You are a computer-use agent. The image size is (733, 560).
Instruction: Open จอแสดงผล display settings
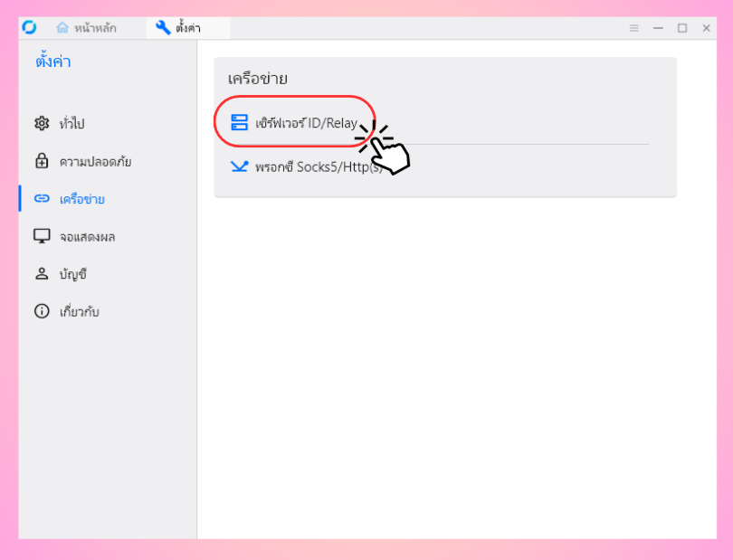[108, 236]
